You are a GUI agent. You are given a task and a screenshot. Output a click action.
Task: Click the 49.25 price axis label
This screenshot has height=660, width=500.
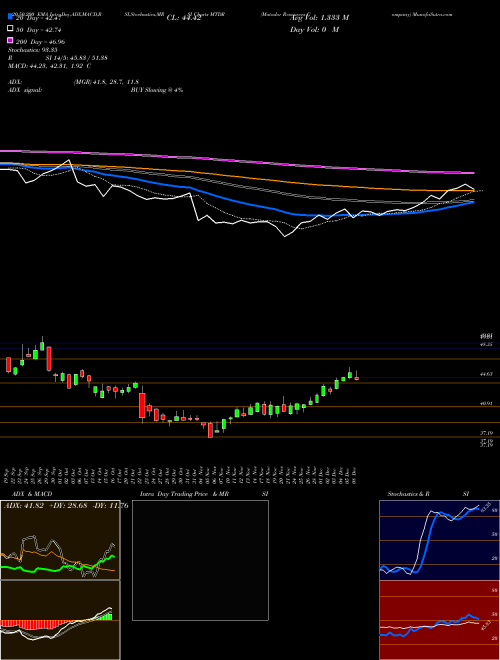487,344
